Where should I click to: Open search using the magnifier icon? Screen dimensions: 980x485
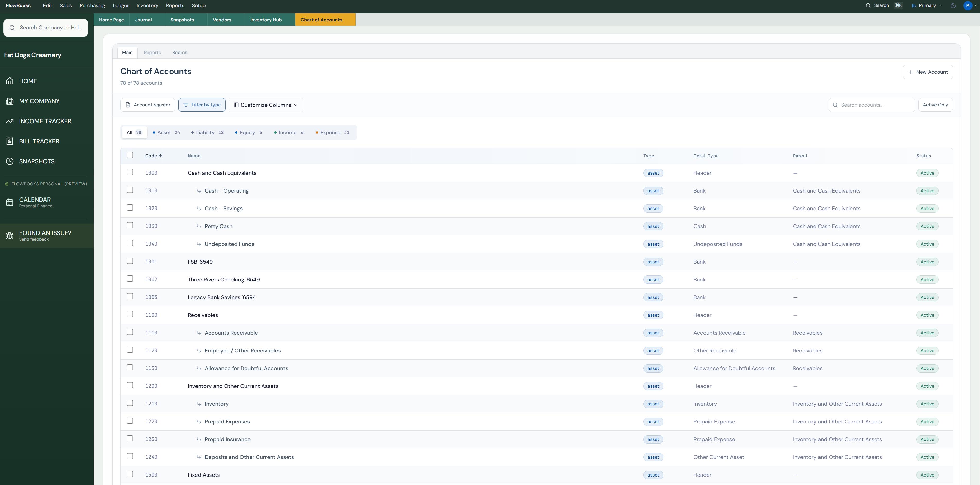(868, 5)
